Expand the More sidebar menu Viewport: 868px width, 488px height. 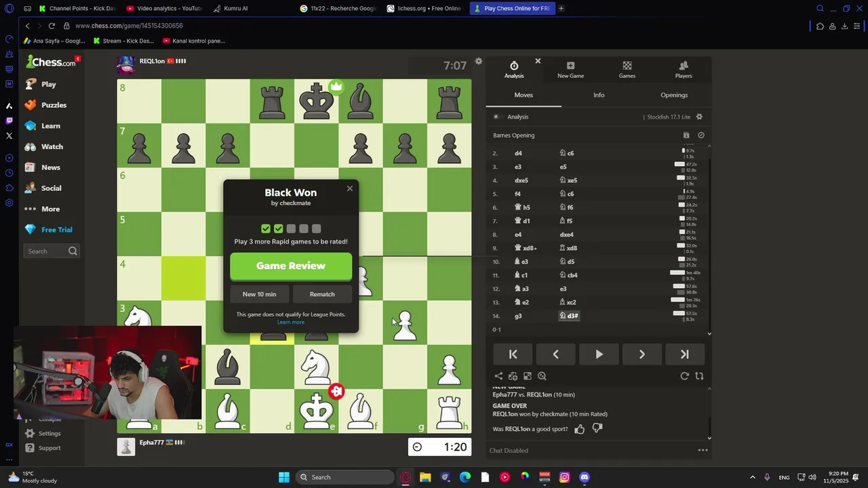pos(42,209)
